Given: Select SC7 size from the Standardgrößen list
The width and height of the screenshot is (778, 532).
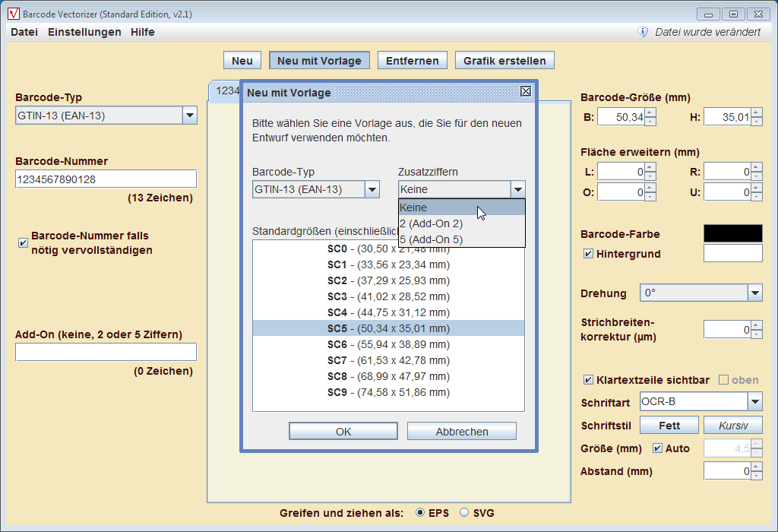Looking at the screenshot, I should coord(388,360).
